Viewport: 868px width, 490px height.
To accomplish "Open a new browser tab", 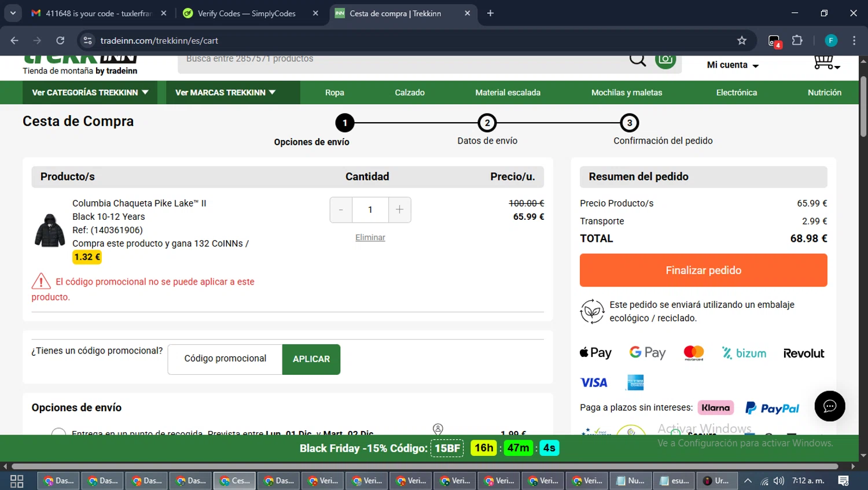I will [x=490, y=13].
